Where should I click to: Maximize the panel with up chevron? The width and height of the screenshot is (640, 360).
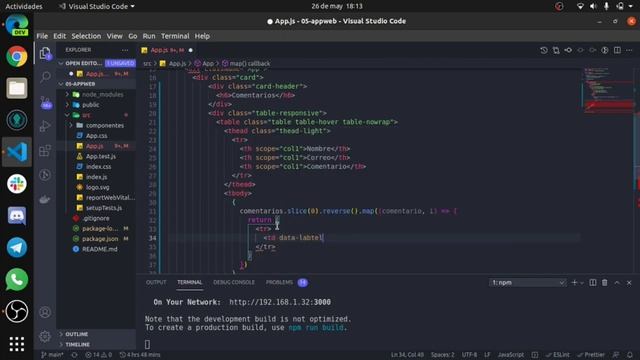click(617, 282)
